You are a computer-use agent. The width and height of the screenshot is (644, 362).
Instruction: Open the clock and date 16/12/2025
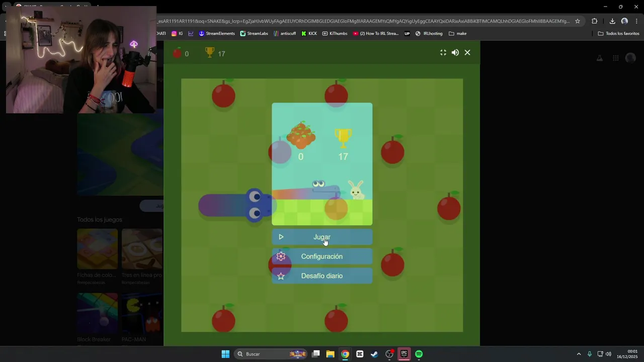[x=627, y=354]
